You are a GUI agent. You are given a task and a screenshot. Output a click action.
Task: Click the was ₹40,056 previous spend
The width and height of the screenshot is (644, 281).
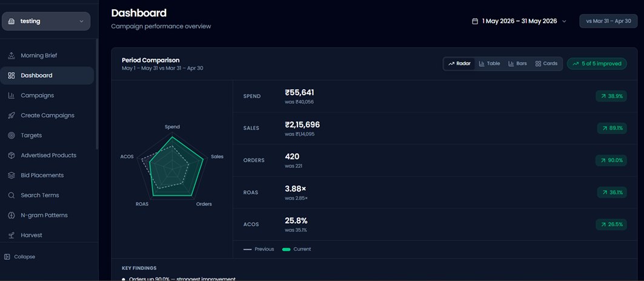(x=299, y=102)
